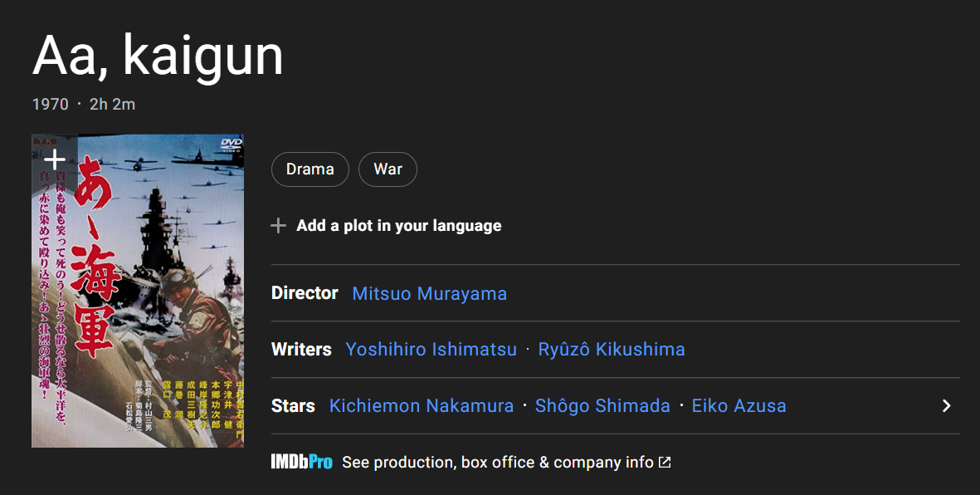
Task: Select the Drama genre chip
Action: 310,169
